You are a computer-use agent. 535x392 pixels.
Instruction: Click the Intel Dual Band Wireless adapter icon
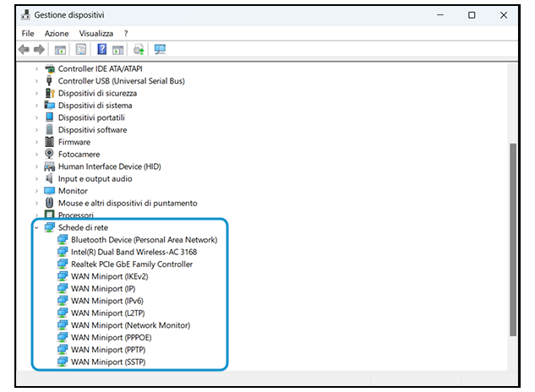click(63, 252)
